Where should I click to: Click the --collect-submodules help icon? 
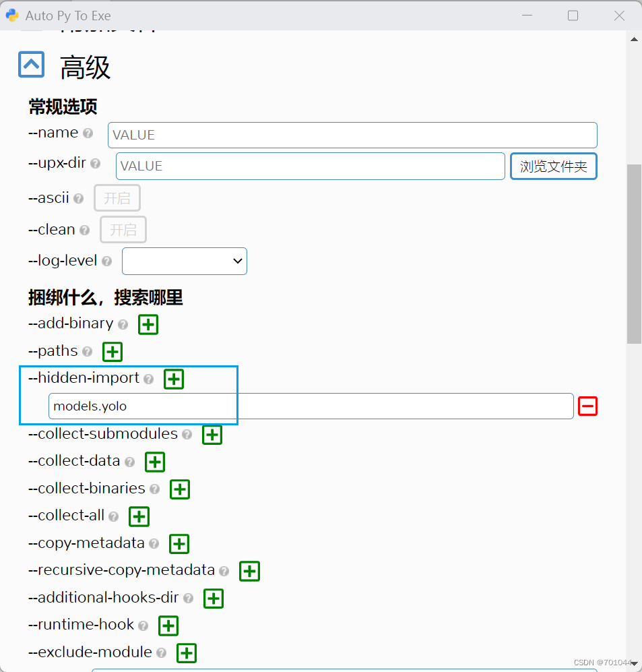click(x=187, y=435)
